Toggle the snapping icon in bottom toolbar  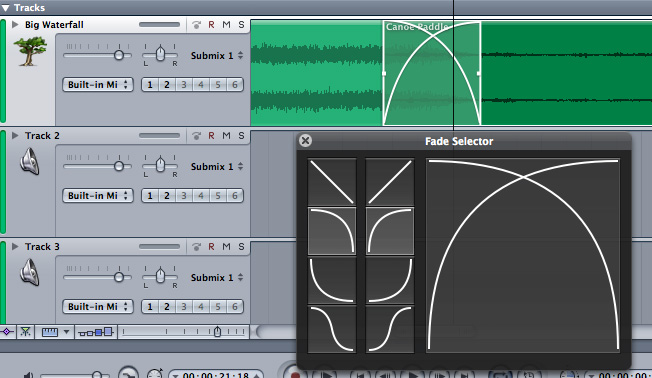click(x=25, y=332)
